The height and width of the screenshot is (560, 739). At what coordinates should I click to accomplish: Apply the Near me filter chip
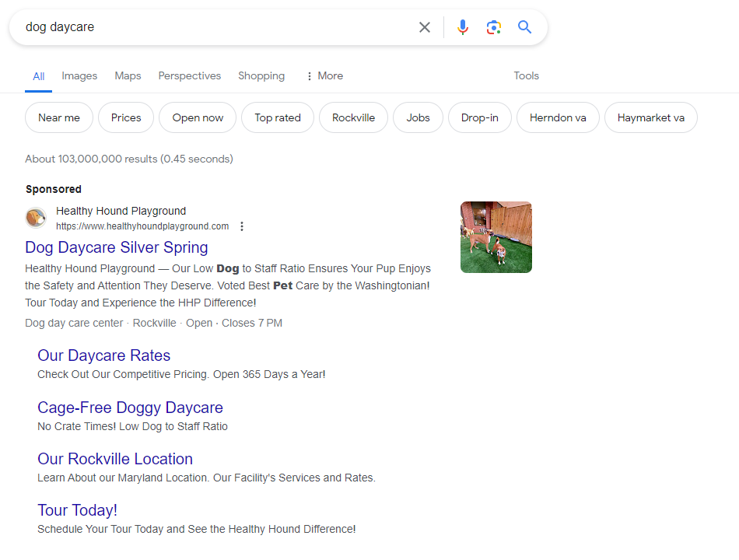pyautogui.click(x=59, y=118)
